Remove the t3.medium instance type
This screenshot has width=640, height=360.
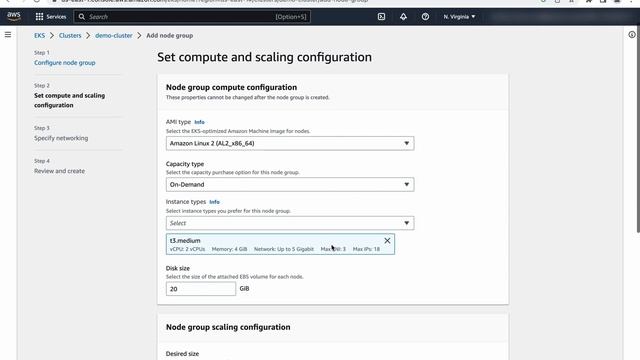point(387,241)
